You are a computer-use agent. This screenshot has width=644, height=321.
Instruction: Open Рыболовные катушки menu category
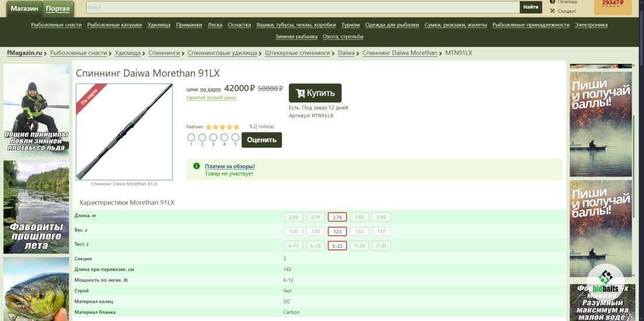point(115,25)
